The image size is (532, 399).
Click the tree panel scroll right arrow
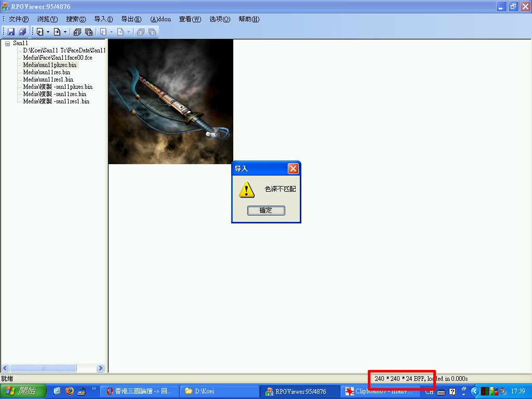(100, 368)
